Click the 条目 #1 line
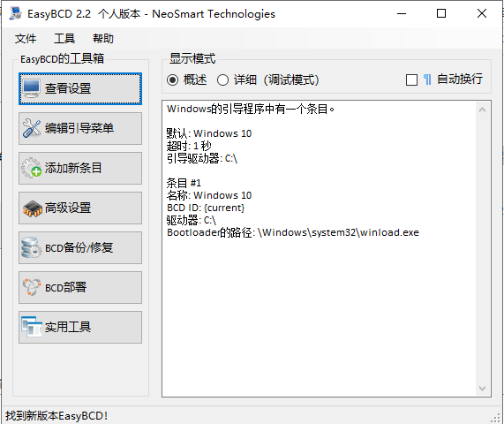This screenshot has height=424, width=504. [x=184, y=183]
